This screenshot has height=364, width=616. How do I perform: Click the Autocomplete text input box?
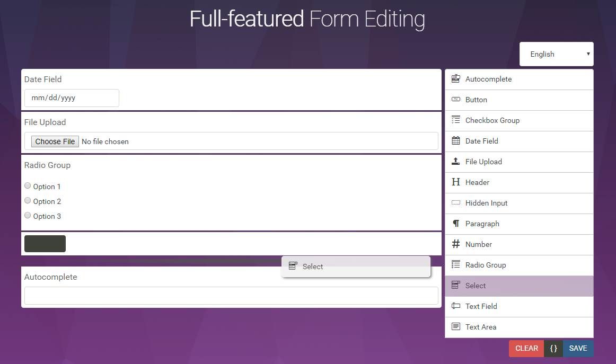pos(231,296)
